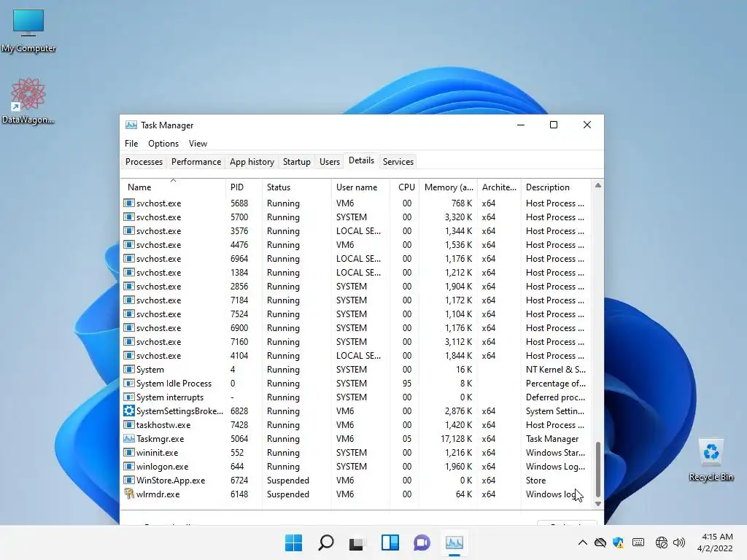This screenshot has height=560, width=747.
Task: Open the DataWagon desktop shortcut
Action: pyautogui.click(x=28, y=101)
